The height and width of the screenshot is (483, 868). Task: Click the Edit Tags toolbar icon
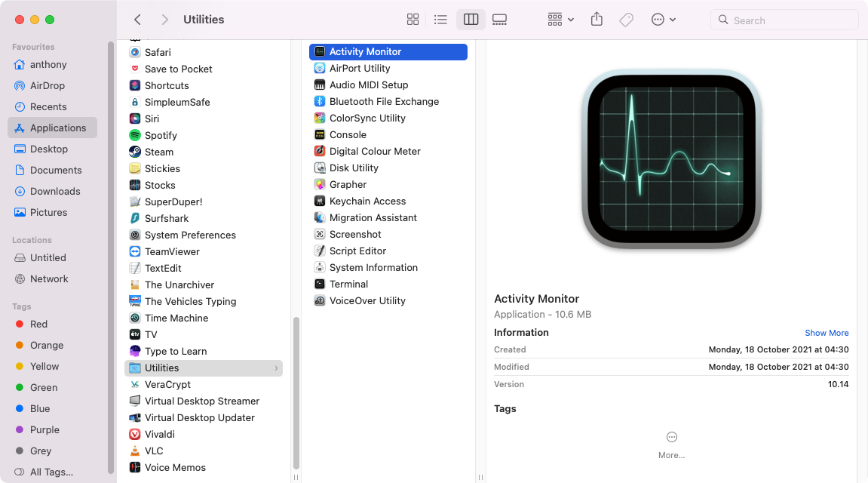pyautogui.click(x=626, y=20)
